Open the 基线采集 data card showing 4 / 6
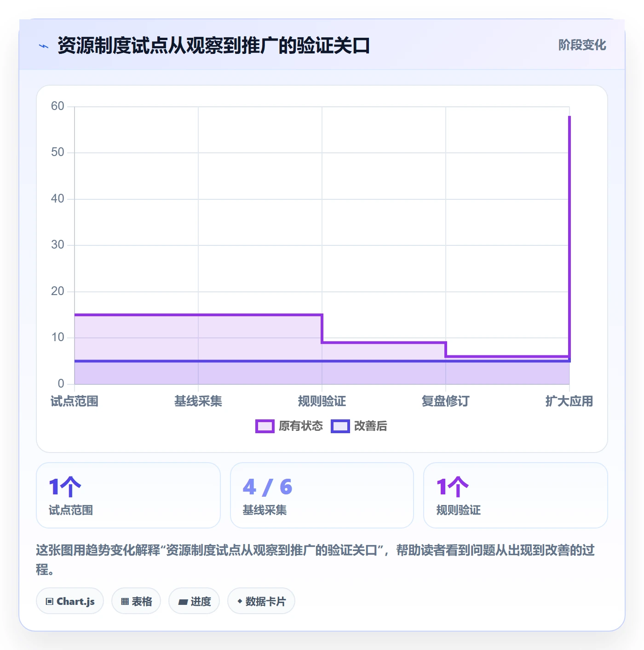Viewport: 644px width, 650px height. click(x=322, y=495)
